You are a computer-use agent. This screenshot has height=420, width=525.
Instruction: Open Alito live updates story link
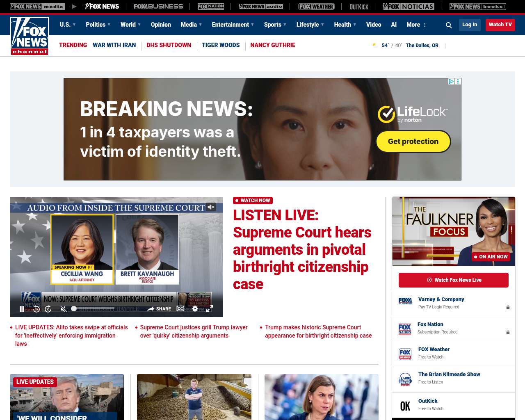click(x=71, y=336)
